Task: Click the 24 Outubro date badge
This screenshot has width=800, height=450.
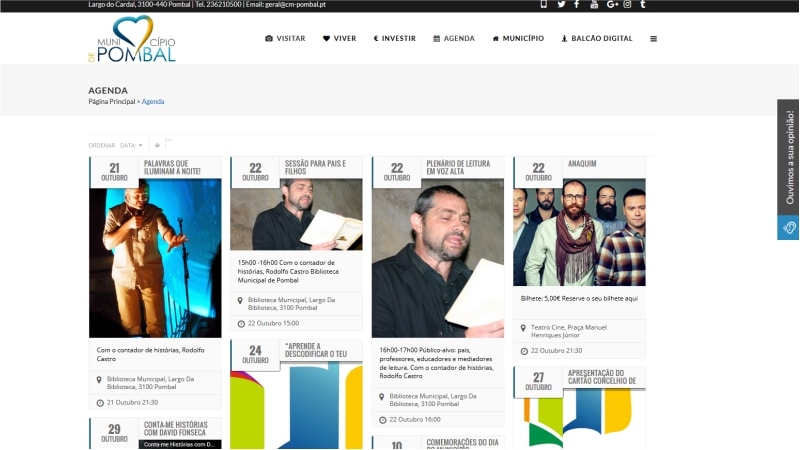Action: [x=255, y=354]
